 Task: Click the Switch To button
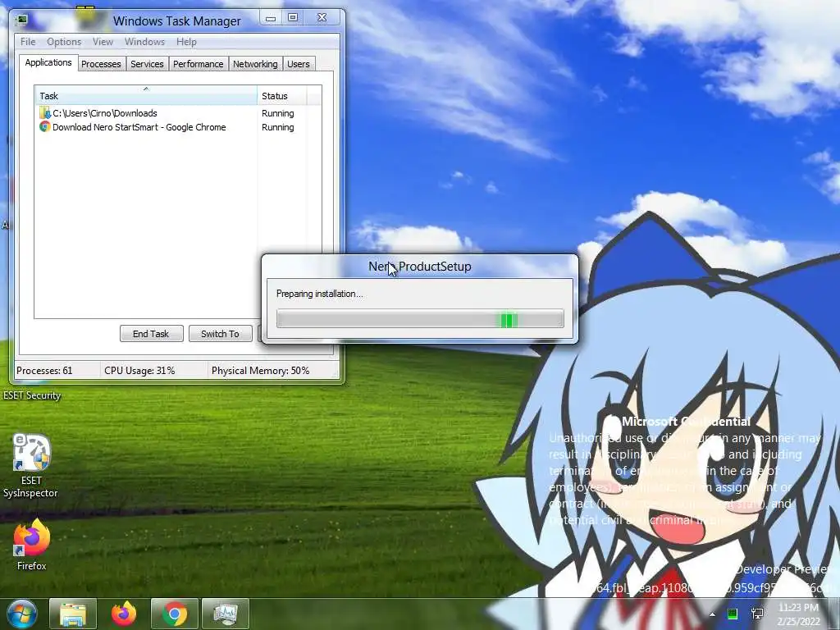220,333
